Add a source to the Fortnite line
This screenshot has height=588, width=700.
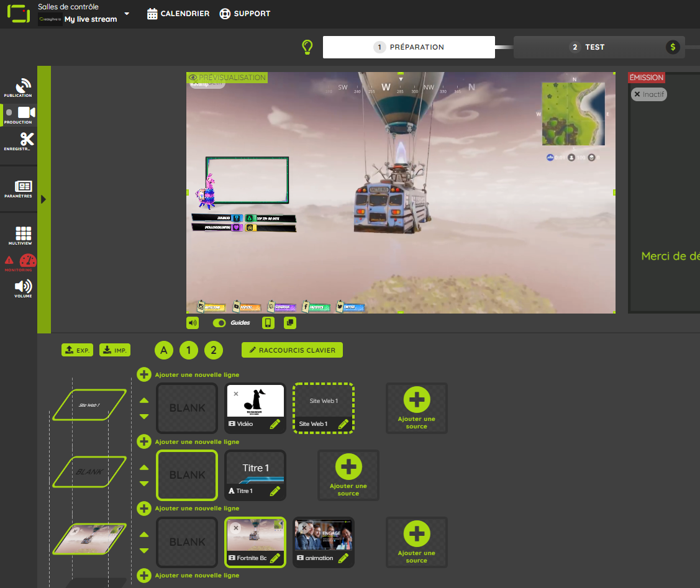[x=417, y=542]
